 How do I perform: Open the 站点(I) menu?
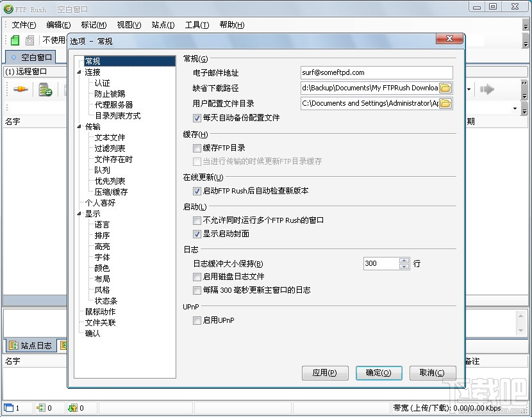coord(163,25)
